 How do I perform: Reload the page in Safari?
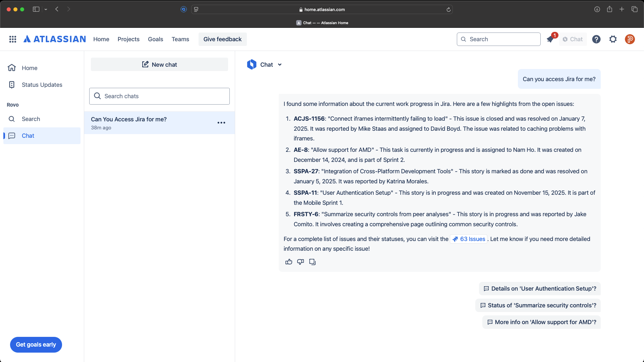tap(448, 9)
